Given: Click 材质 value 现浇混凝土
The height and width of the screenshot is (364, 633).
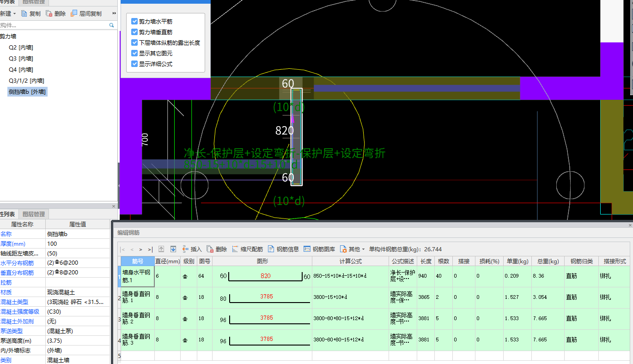Looking at the screenshot, I should [x=78, y=292].
